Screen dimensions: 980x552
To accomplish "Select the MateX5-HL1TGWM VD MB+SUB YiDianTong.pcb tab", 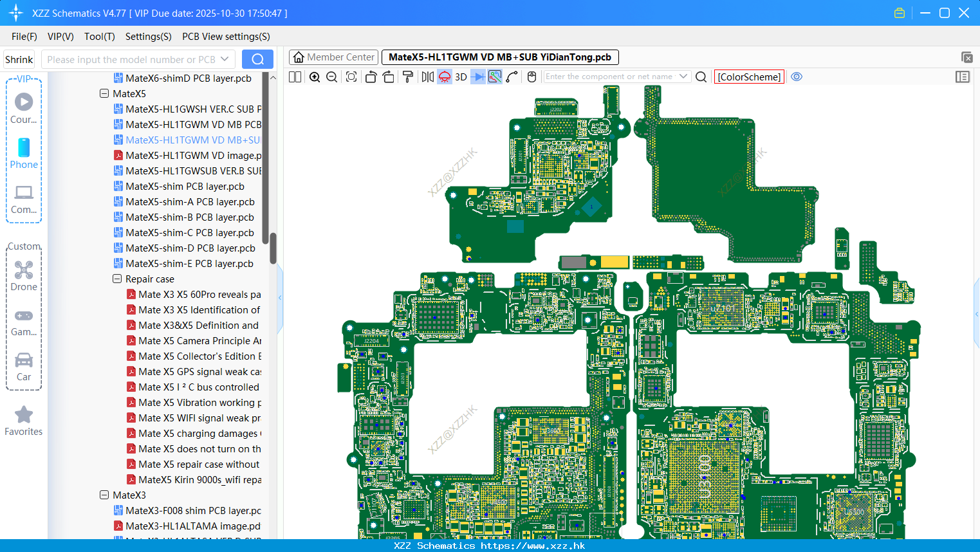I will tap(500, 57).
